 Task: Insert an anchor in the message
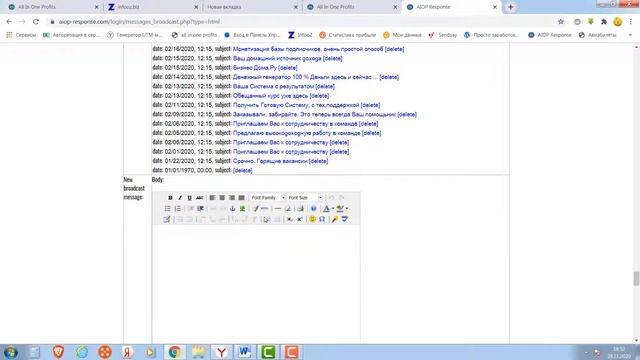coord(233,209)
